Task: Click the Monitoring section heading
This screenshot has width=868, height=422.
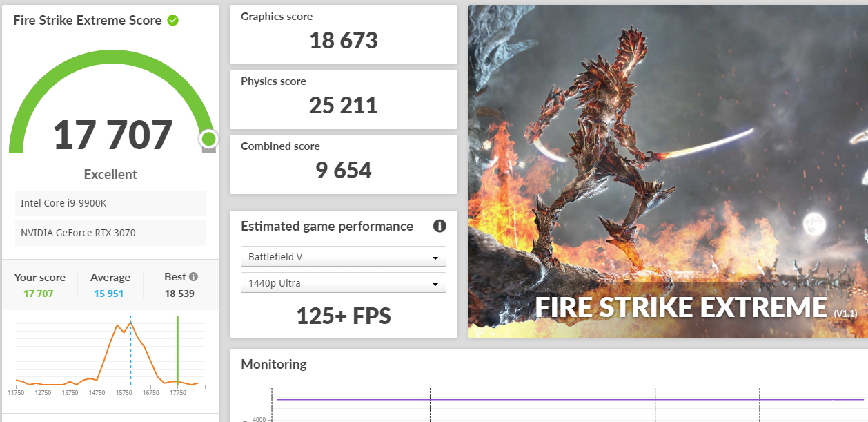Action: point(274,364)
